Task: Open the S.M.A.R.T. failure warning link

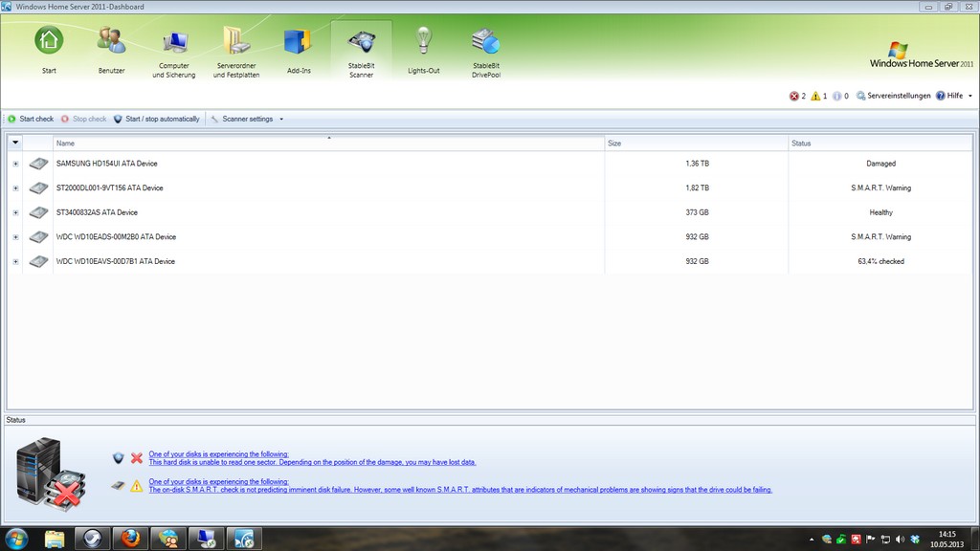Action: click(460, 486)
